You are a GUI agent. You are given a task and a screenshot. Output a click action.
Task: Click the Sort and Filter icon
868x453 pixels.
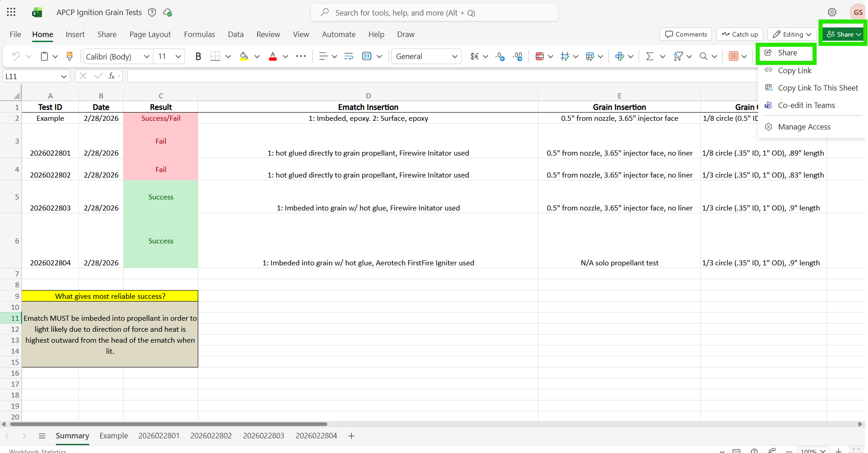pos(678,56)
